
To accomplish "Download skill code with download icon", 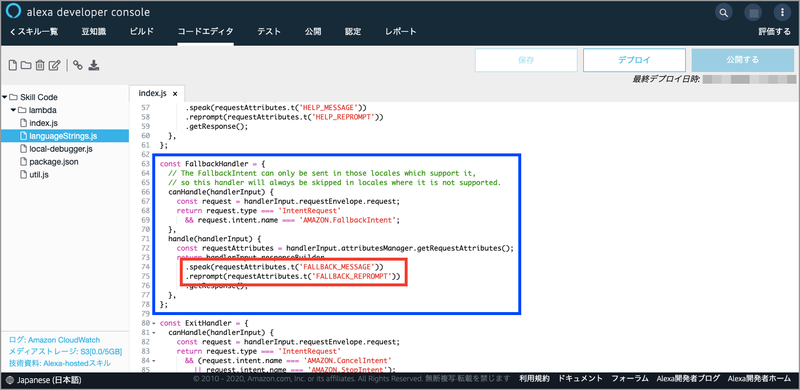I will (x=94, y=65).
